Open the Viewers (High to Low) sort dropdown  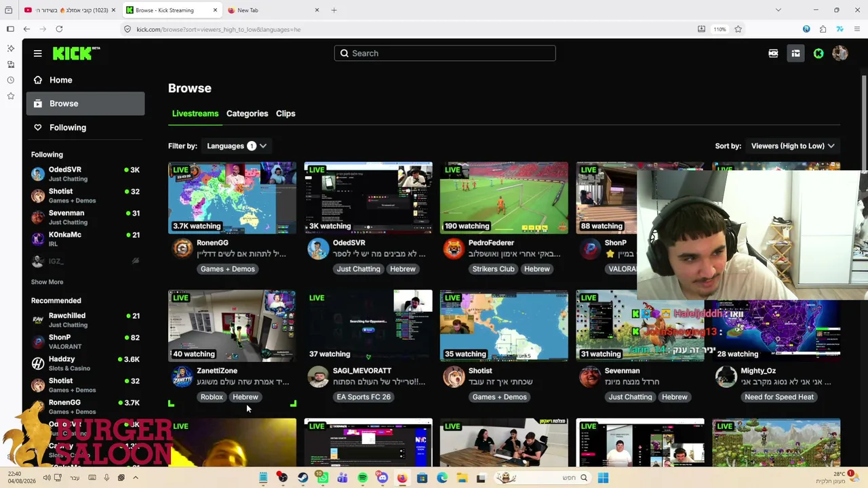(x=793, y=146)
